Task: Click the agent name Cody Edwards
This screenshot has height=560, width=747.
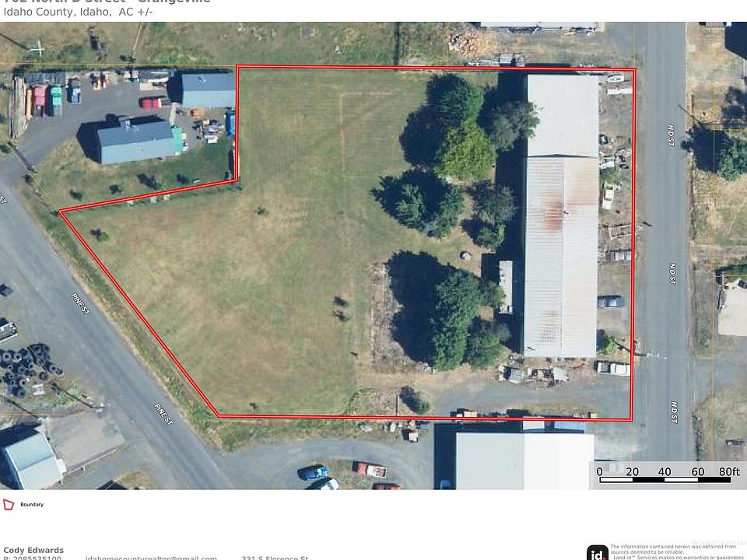Action: click(33, 550)
